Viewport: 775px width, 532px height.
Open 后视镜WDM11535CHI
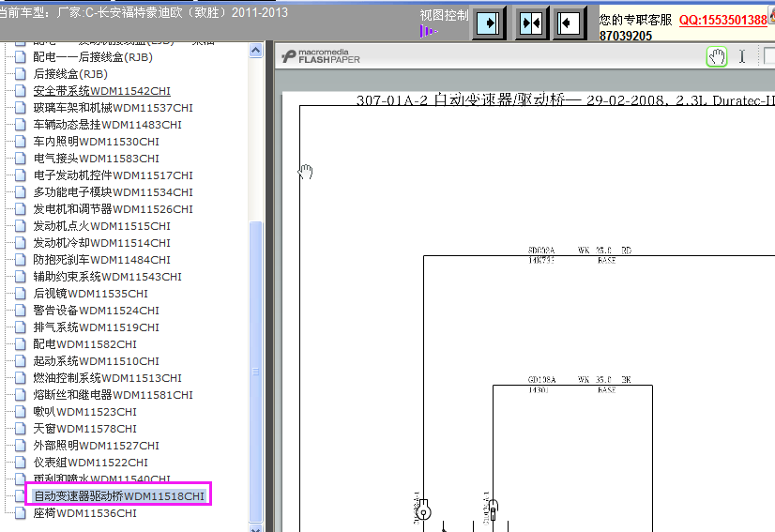point(90,294)
